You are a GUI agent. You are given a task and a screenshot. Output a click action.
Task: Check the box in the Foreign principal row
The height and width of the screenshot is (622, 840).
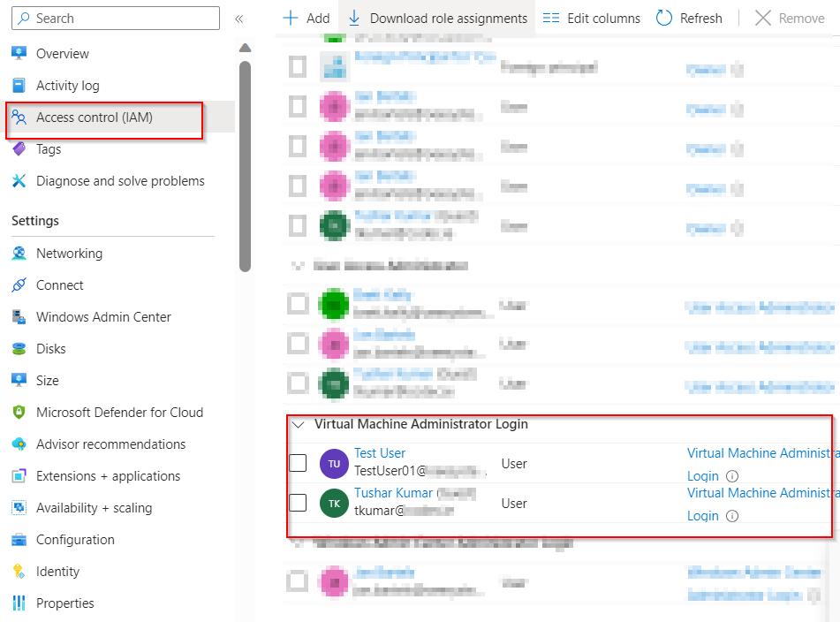pos(298,67)
